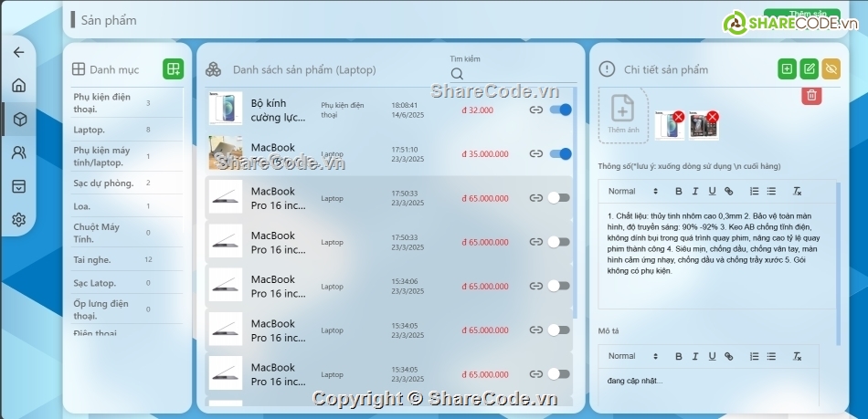The width and height of the screenshot is (868, 419).
Task: Apply numbered list in Thông số editor
Action: click(x=754, y=192)
